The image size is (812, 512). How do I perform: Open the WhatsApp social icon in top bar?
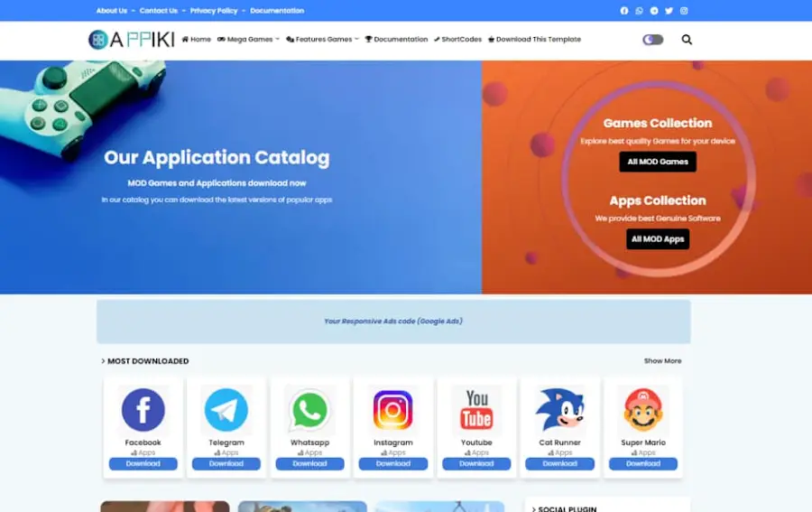point(639,10)
